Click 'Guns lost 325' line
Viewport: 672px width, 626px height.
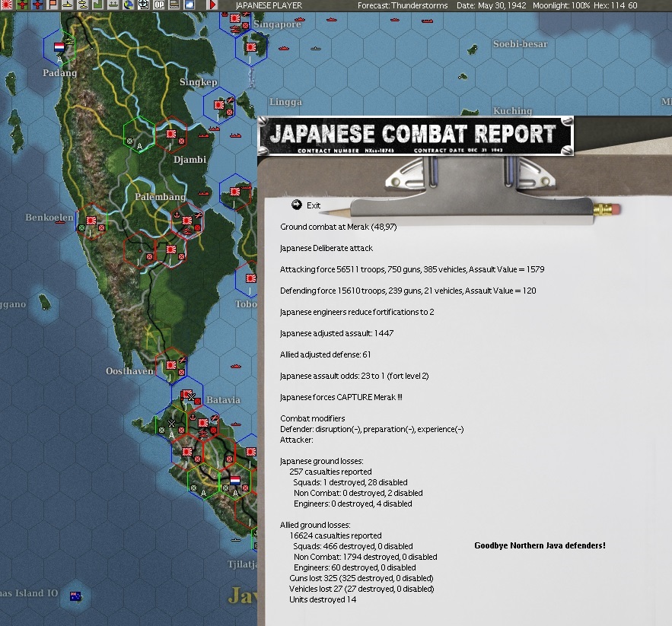click(361, 578)
